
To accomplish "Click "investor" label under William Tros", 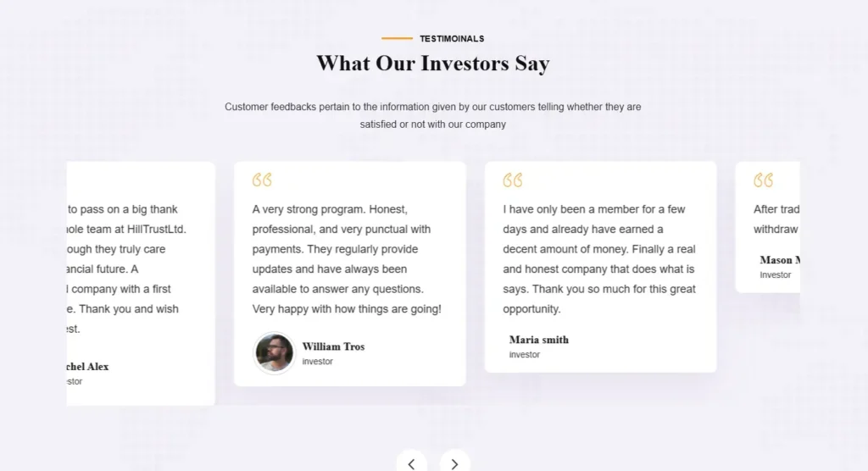I will tap(318, 362).
